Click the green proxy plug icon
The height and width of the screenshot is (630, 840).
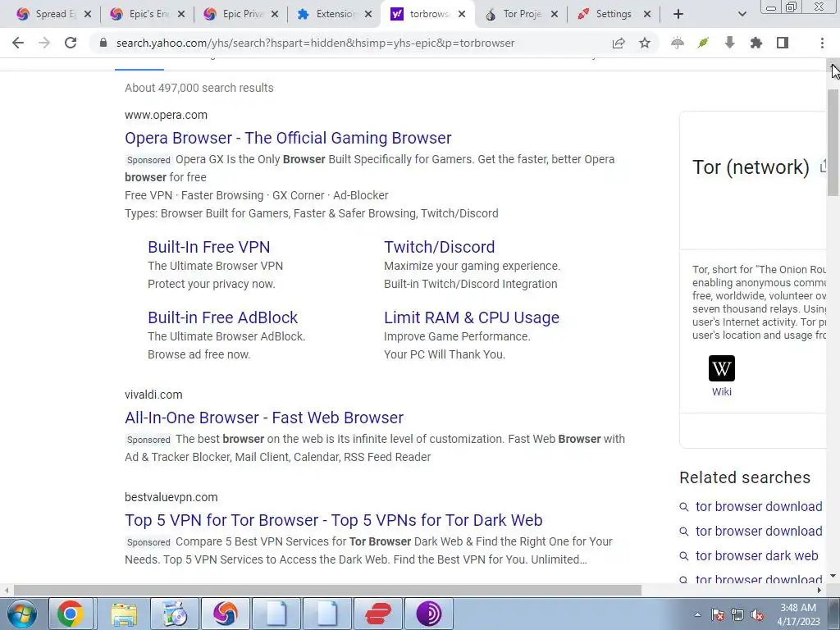pyautogui.click(x=703, y=43)
